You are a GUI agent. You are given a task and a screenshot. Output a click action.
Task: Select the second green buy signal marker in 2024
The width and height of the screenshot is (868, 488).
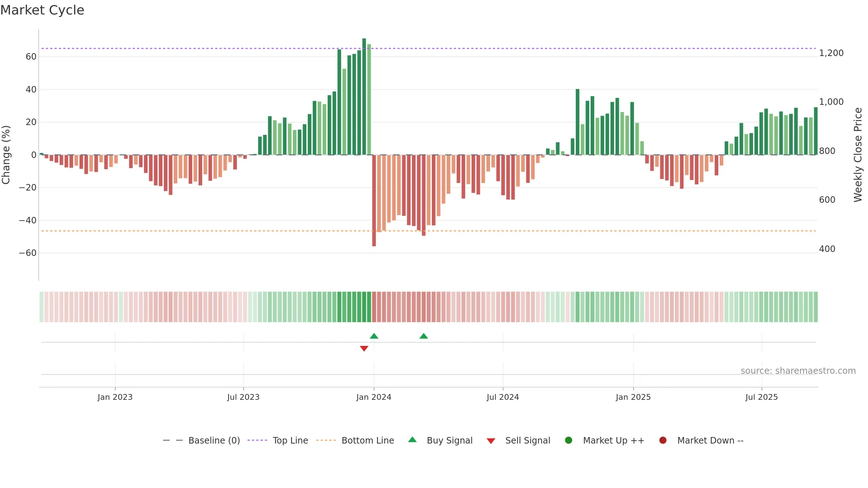tap(424, 336)
